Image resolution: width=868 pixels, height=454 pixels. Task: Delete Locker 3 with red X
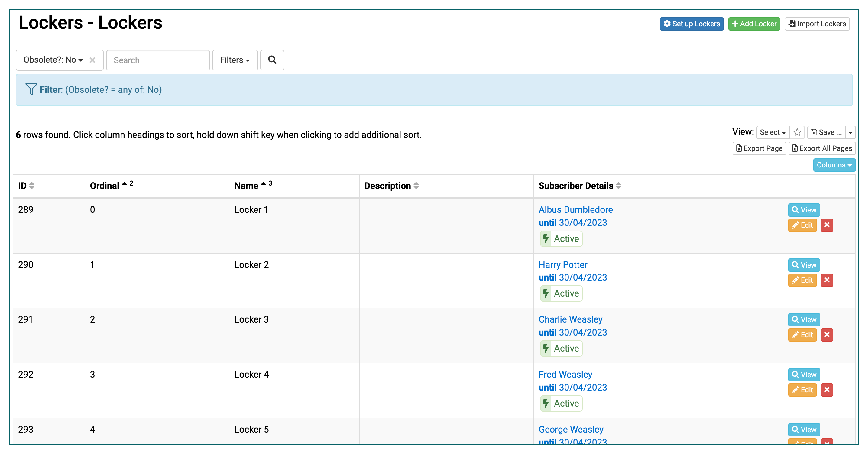click(x=827, y=335)
